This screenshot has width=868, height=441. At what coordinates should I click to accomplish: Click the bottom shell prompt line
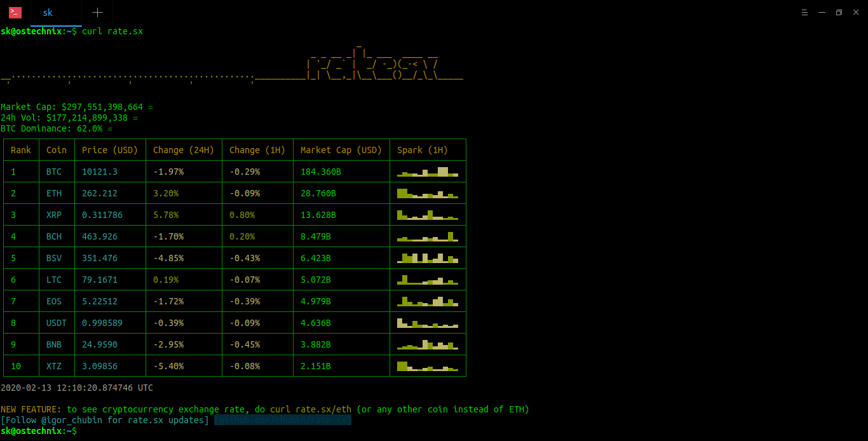[x=38, y=431]
